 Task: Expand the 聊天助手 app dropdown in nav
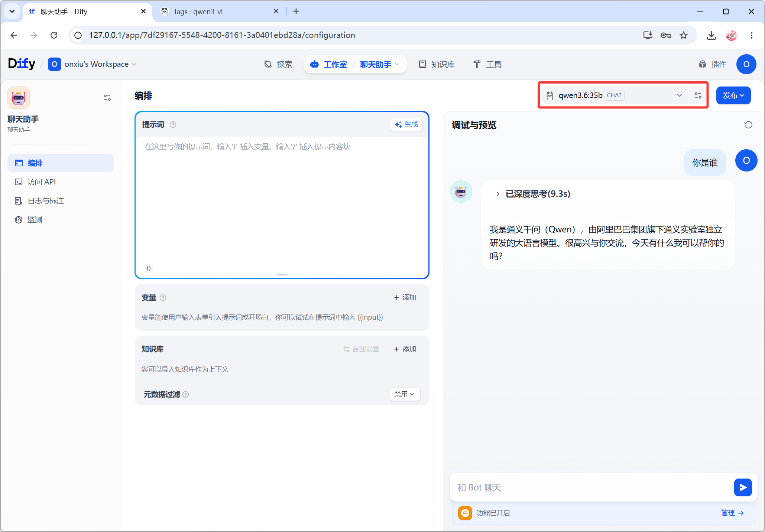[x=379, y=64]
